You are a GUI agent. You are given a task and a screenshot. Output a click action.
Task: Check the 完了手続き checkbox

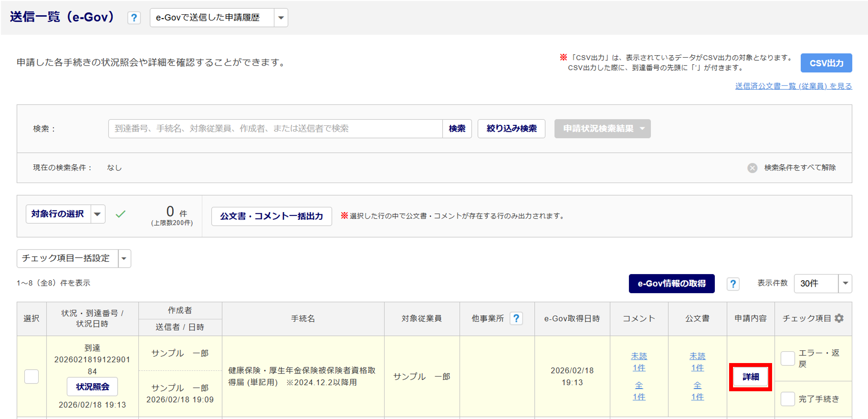pyautogui.click(x=787, y=399)
